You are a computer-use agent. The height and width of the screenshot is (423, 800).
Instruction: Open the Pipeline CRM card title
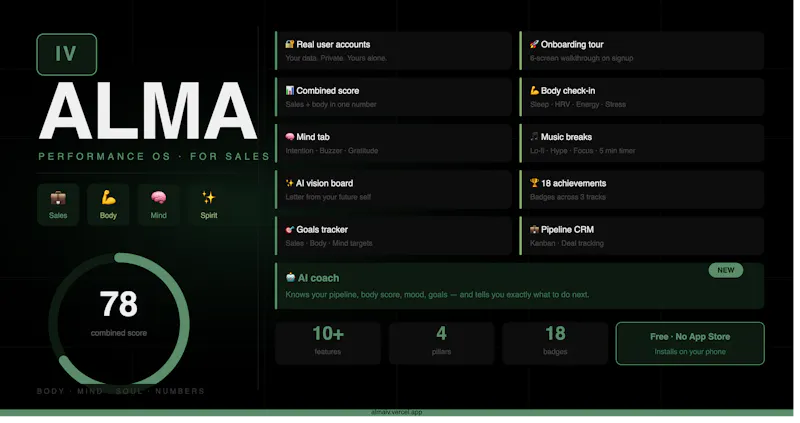click(567, 230)
